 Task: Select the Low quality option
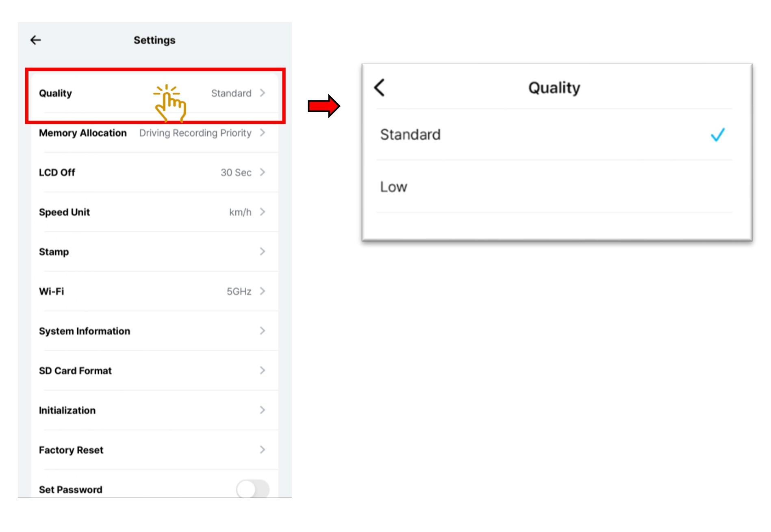point(393,187)
